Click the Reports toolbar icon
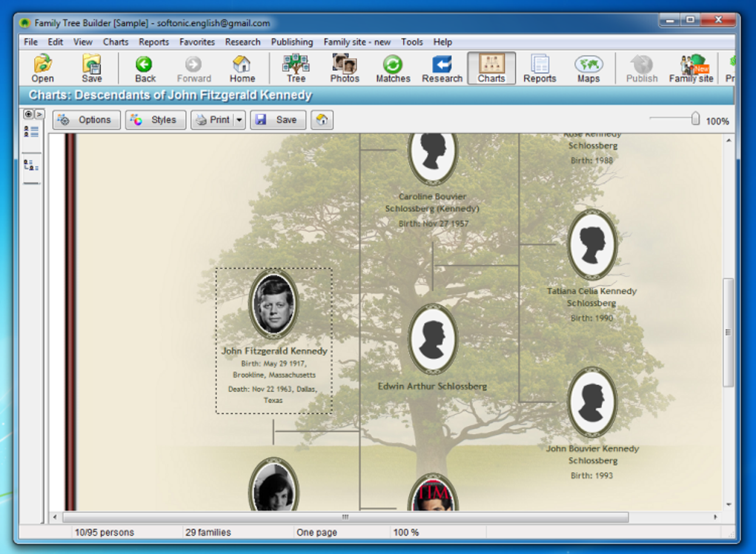 tap(540, 68)
